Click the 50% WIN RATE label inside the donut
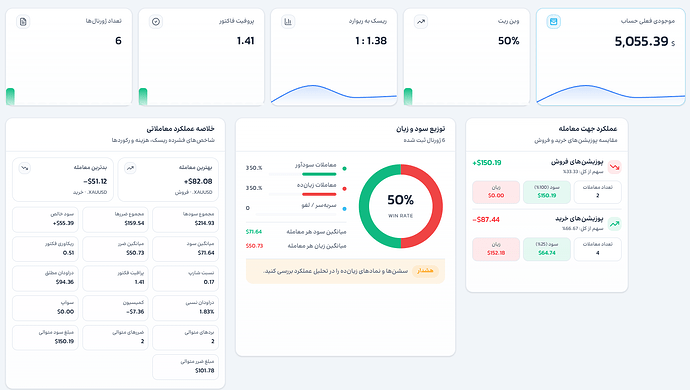This screenshot has width=690, height=390. pyautogui.click(x=400, y=206)
